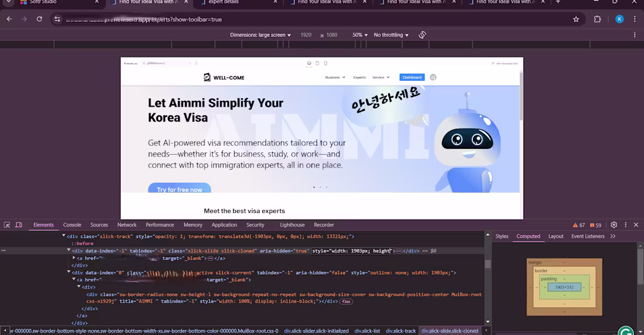Select tablet preview icon in Softr toolbar
The height and width of the screenshot is (335, 644).
pyautogui.click(x=317, y=63)
